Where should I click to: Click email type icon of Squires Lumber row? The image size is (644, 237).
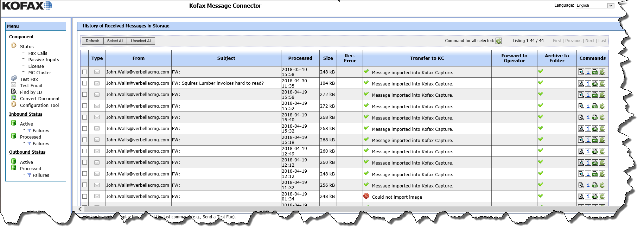pos(97,83)
